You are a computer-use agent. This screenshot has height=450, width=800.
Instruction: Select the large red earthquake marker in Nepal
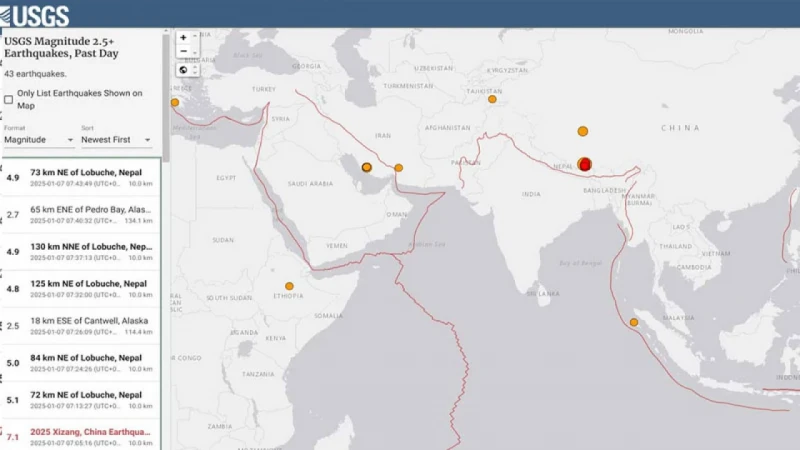pos(585,164)
